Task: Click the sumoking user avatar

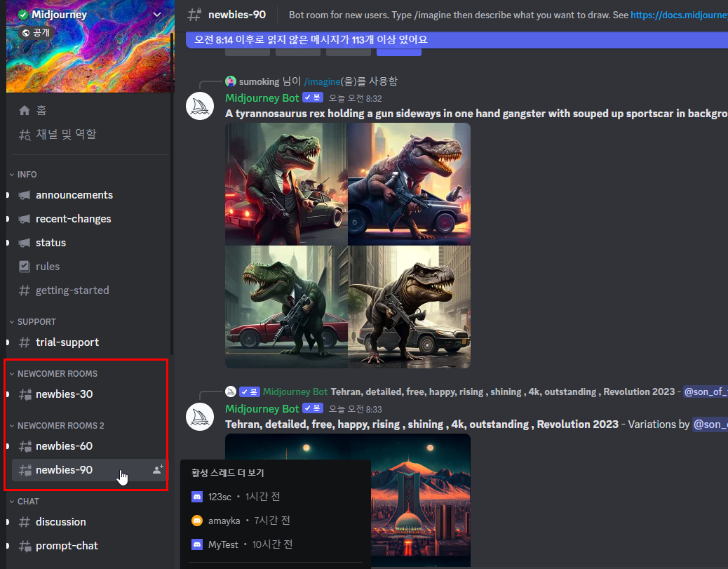Action: [231, 81]
